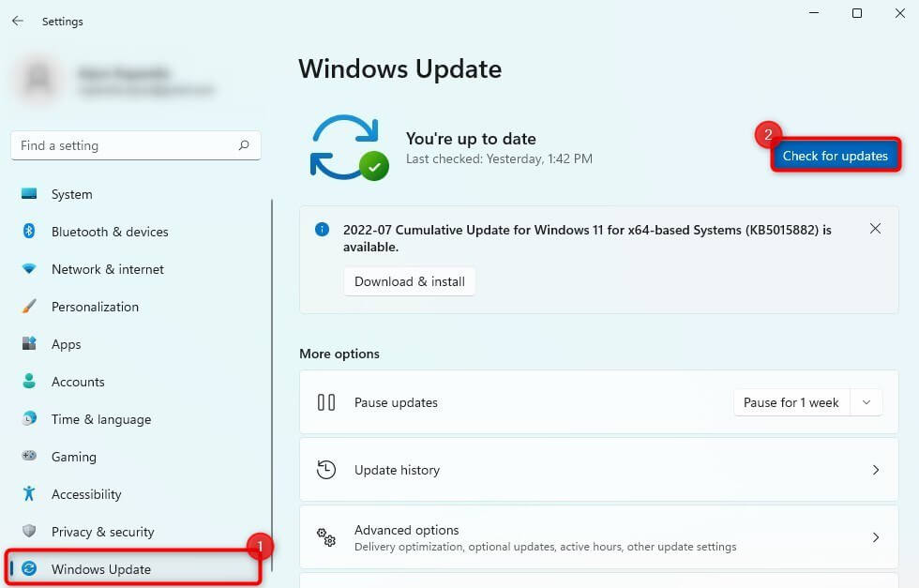This screenshot has width=919, height=588.
Task: Click the Advanced options gears icon
Action: 326,537
